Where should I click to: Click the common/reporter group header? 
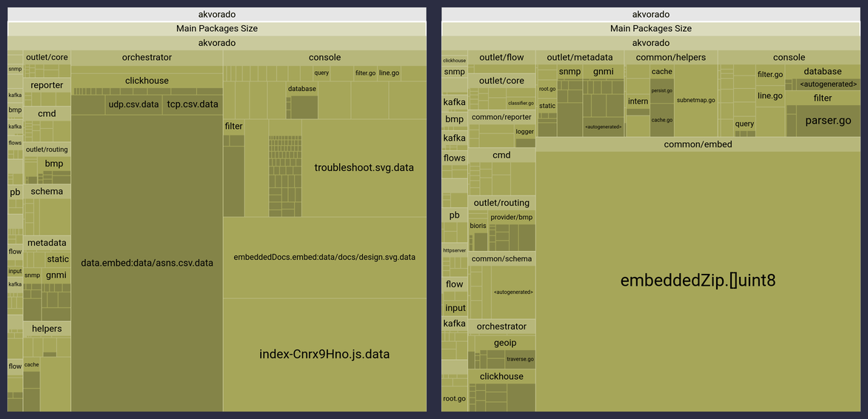point(501,117)
